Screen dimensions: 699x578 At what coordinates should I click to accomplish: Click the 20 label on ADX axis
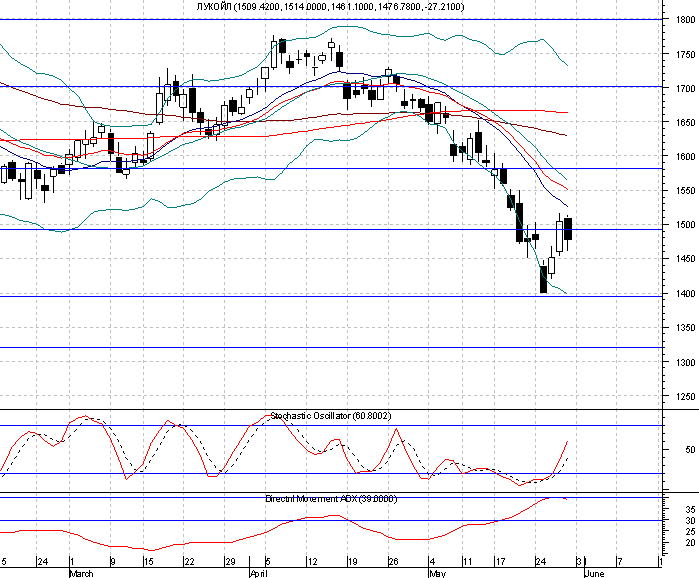click(x=690, y=543)
